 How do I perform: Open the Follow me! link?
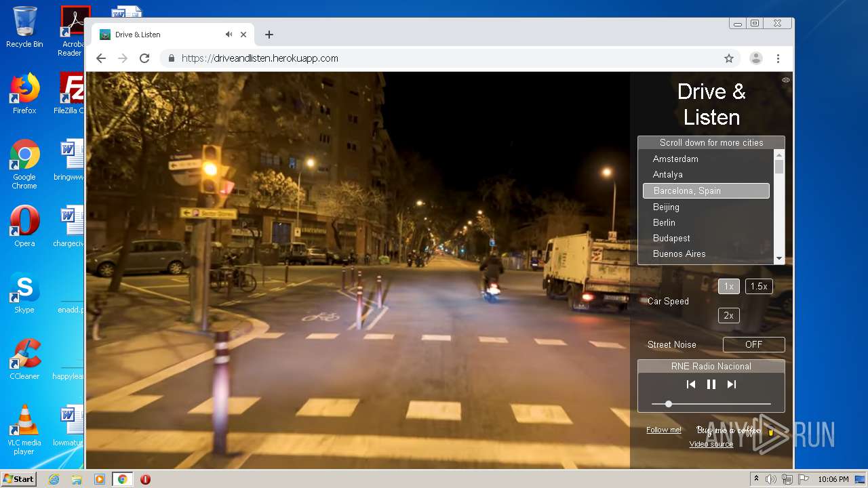664,430
